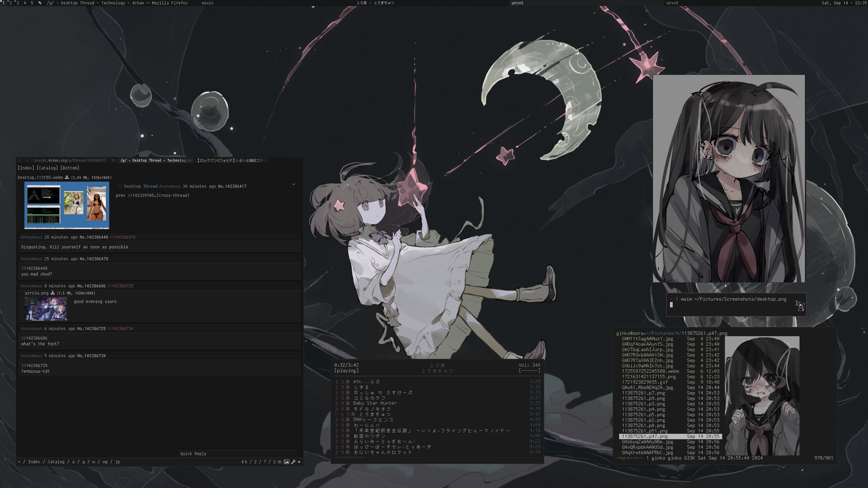Go to Catalog in footer board list
This screenshot has width=868, height=488.
(56, 462)
